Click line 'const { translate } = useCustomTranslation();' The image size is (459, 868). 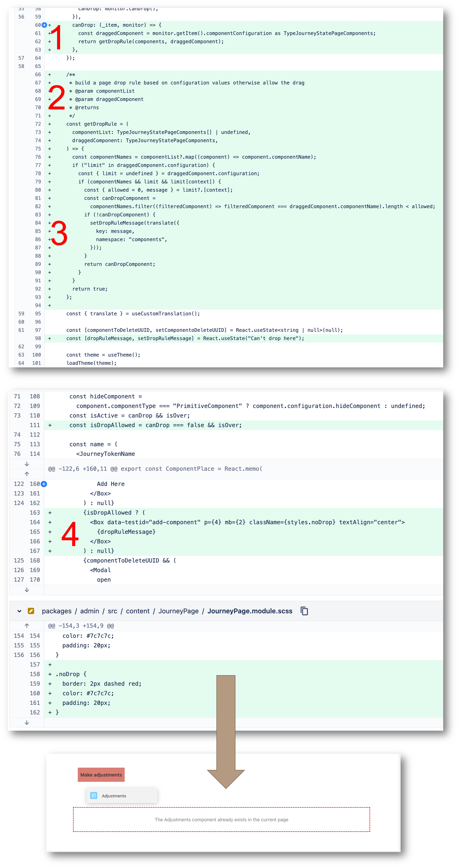pyautogui.click(x=133, y=314)
